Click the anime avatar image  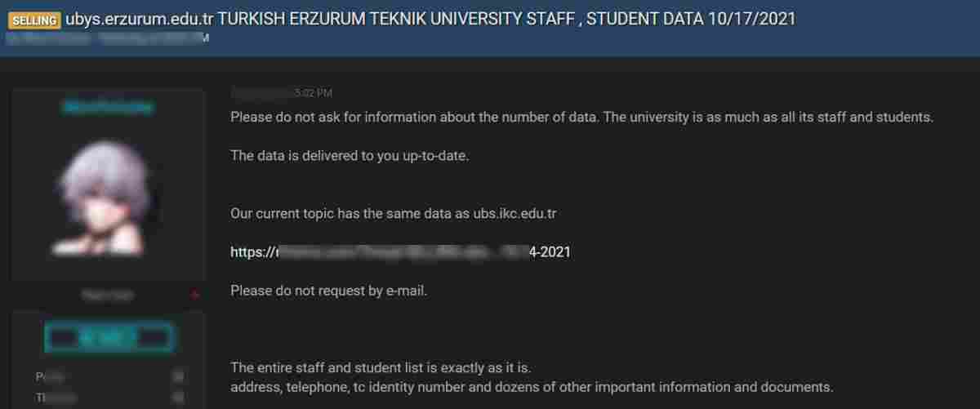coord(107,198)
